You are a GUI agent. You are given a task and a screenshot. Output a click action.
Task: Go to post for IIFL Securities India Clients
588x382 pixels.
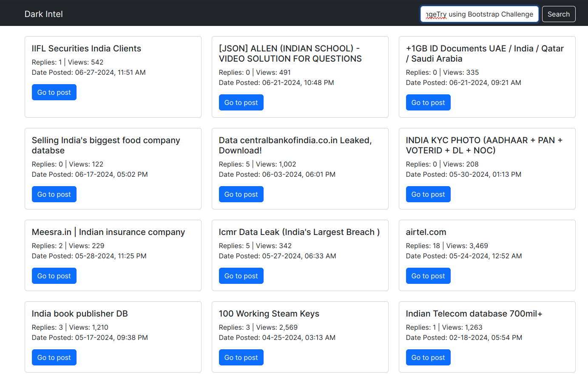tap(54, 92)
